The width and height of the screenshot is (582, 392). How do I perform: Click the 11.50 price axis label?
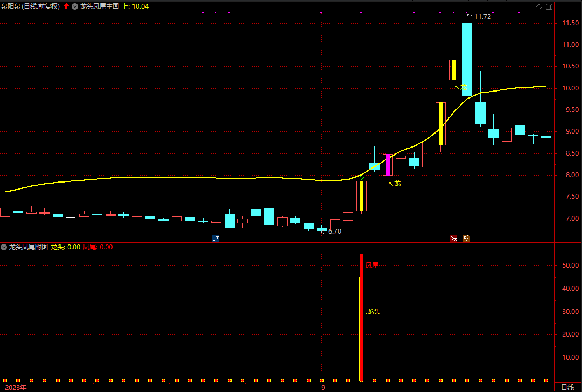click(x=571, y=23)
